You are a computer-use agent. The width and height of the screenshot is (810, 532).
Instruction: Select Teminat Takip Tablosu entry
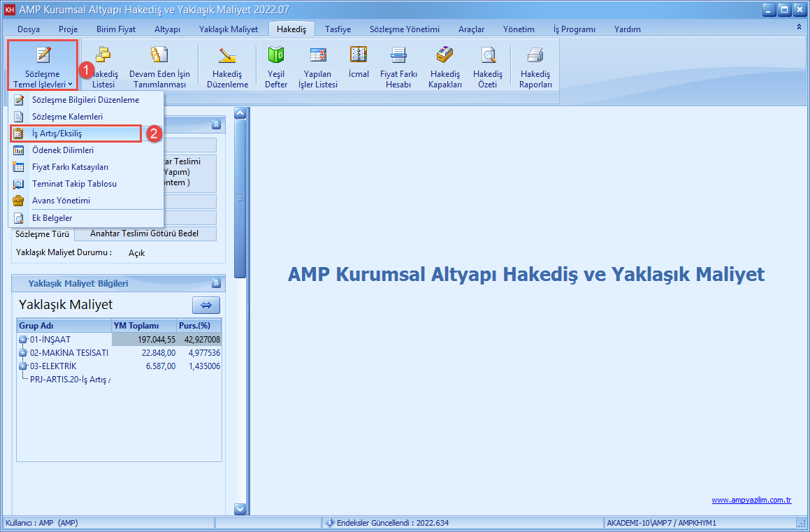(86, 184)
